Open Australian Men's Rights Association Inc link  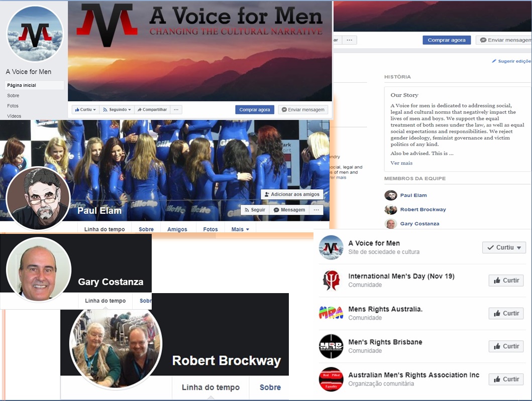pos(414,374)
